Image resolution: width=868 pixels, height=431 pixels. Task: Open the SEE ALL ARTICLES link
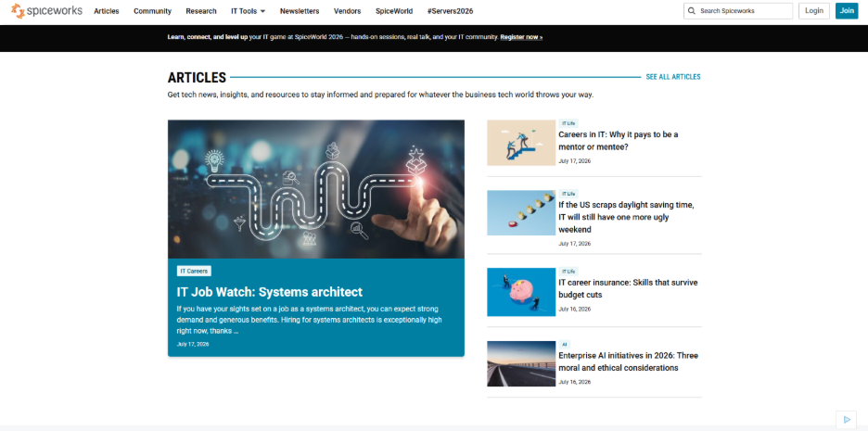[673, 77]
